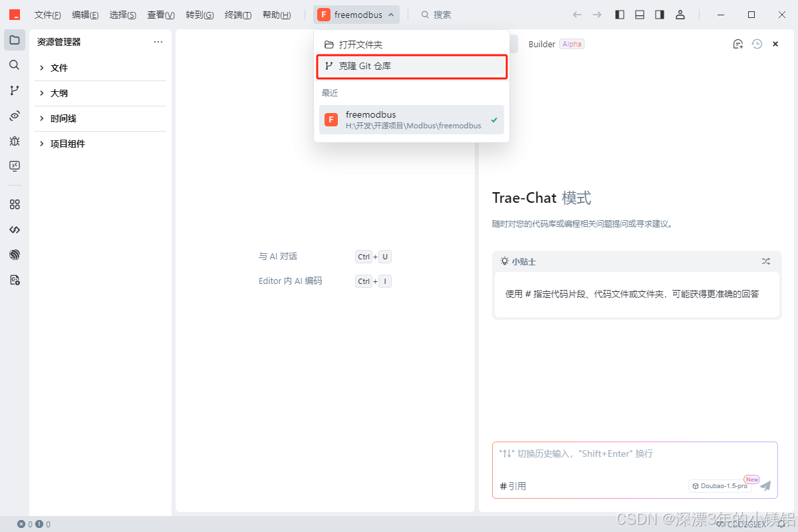Open chat history clock icon
This screenshot has width=798, height=532.
tap(757, 44)
